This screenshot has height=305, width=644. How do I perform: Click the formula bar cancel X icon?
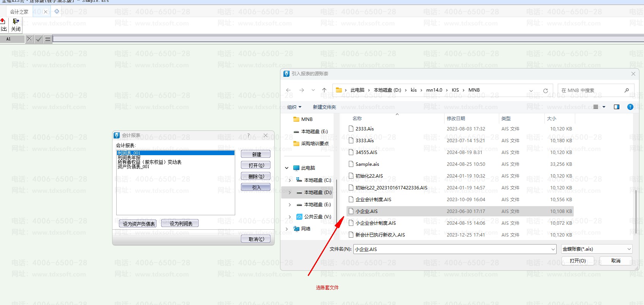pyautogui.click(x=30, y=39)
